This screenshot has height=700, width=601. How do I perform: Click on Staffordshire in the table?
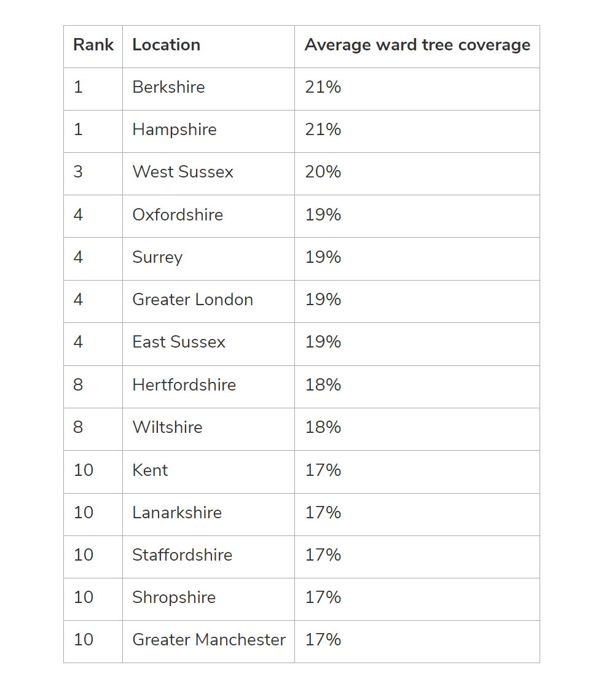[x=182, y=555]
